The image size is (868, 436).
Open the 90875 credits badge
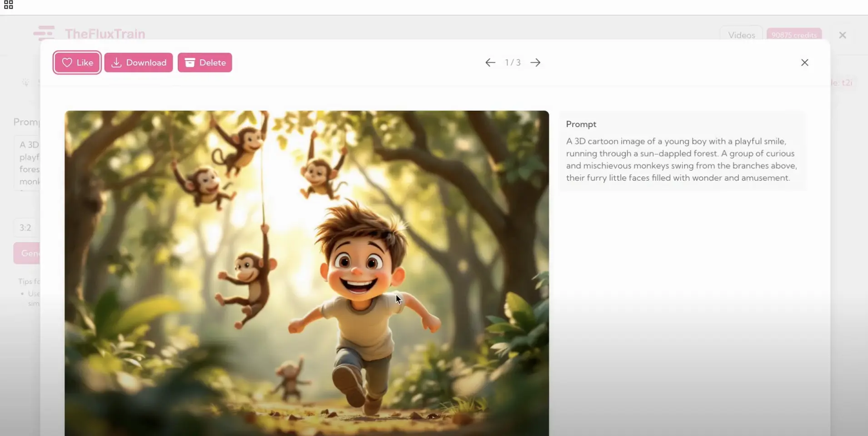794,35
